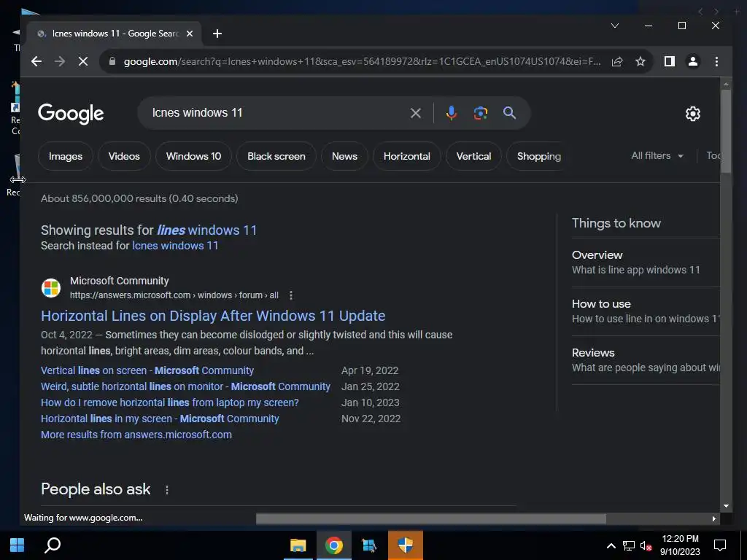
Task: Click inside the Google search input field
Action: click(276, 113)
